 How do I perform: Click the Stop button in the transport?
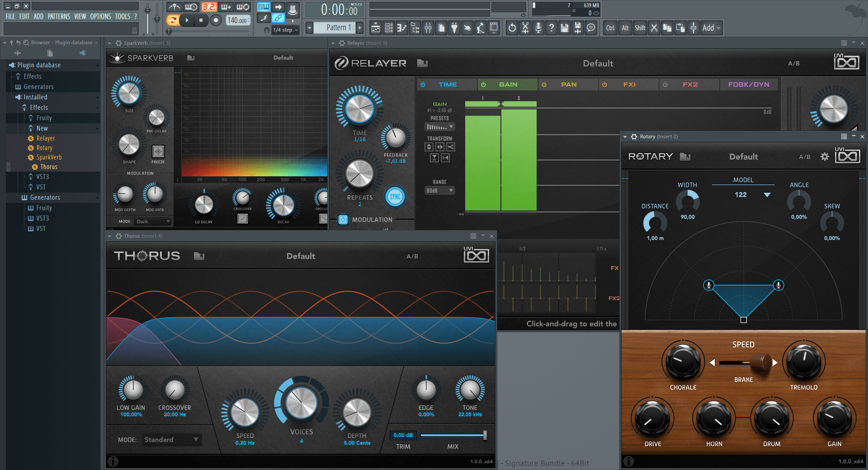[201, 20]
